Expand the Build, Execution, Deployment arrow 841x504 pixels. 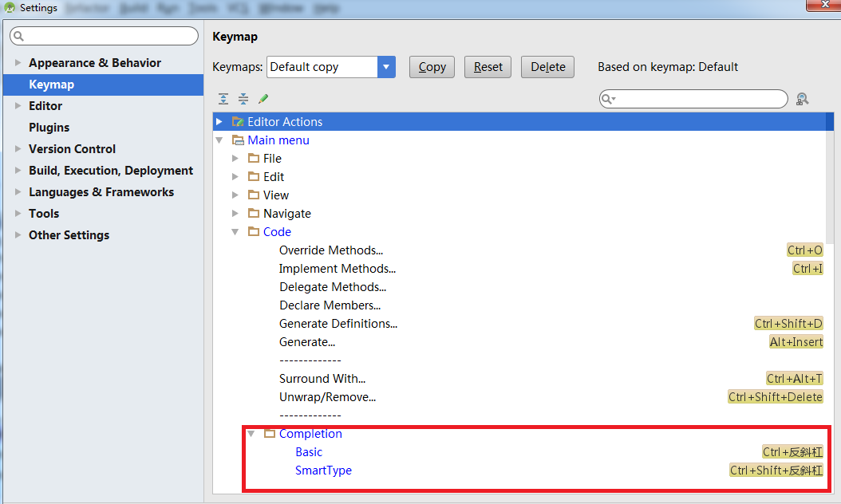click(x=18, y=170)
